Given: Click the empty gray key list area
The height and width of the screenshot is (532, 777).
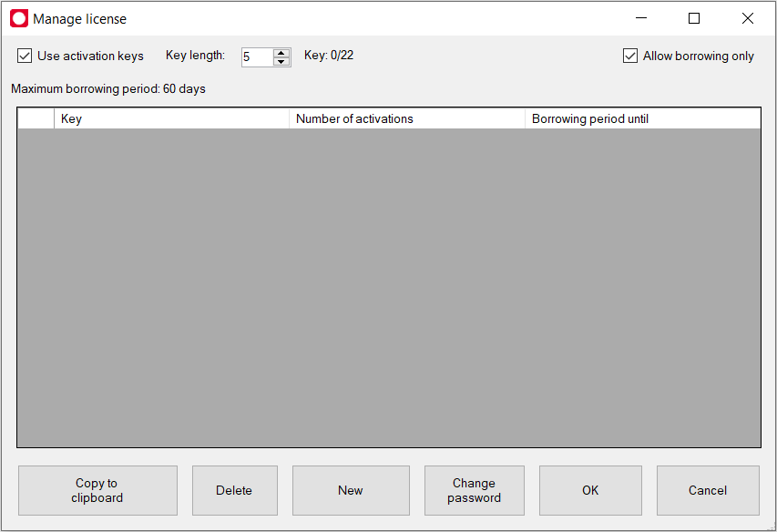Looking at the screenshot, I should click(389, 287).
